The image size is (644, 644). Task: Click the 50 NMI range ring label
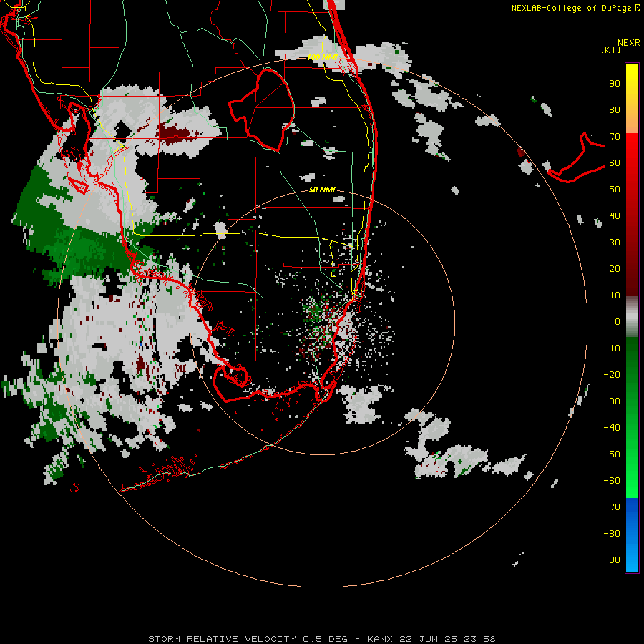click(x=322, y=190)
